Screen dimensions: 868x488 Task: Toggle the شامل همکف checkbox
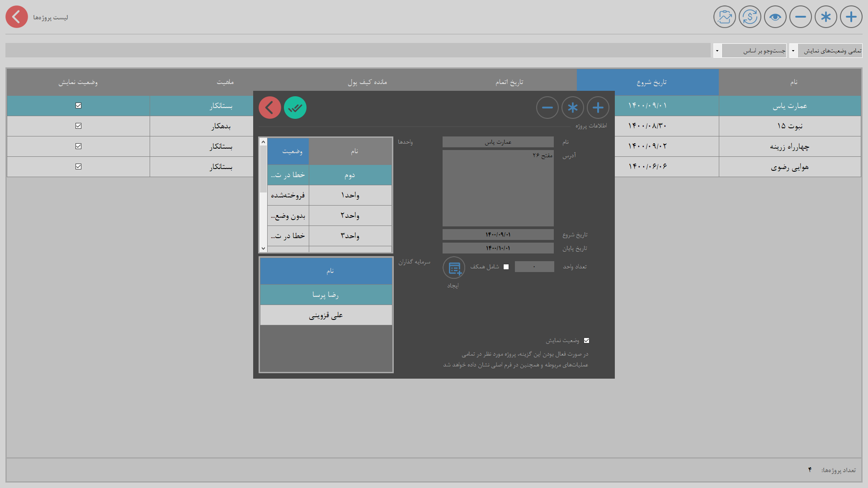click(506, 267)
